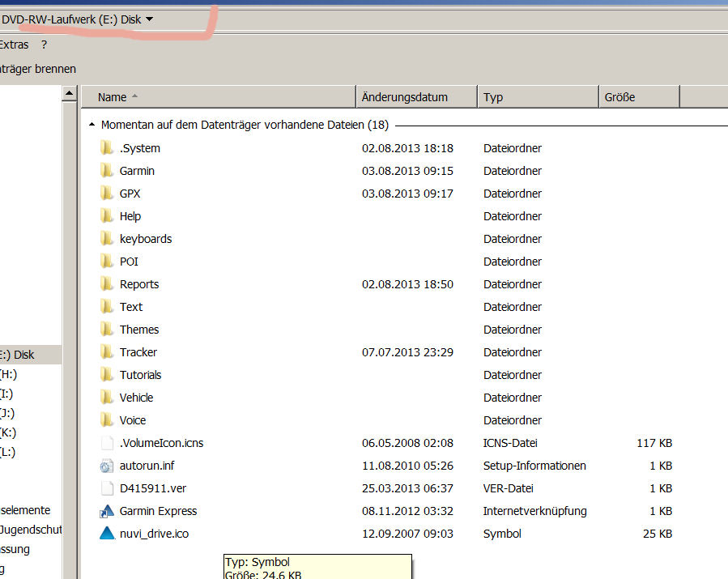This screenshot has height=579, width=728.
Task: Click the autorun.inf gear file icon
Action: (107, 466)
